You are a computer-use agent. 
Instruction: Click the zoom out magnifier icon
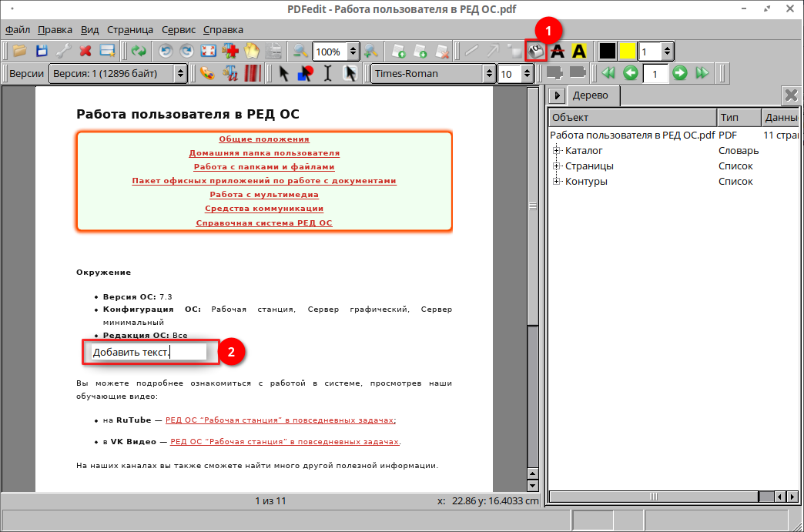[x=300, y=52]
